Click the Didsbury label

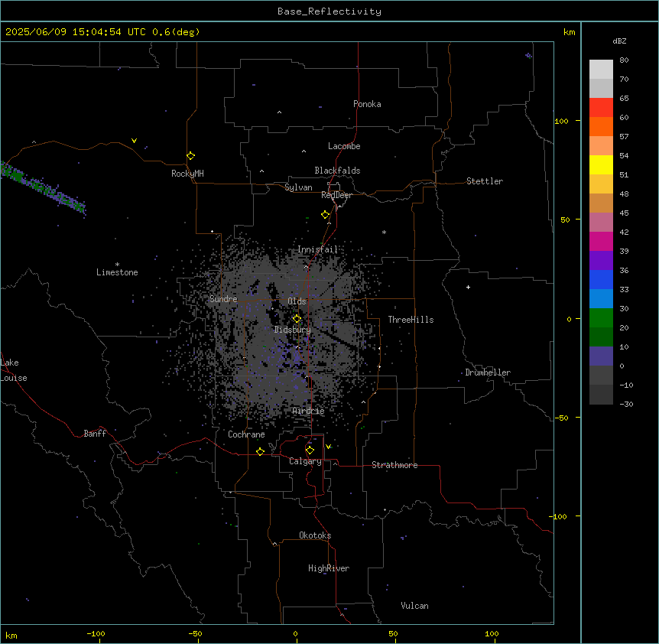[x=293, y=330]
